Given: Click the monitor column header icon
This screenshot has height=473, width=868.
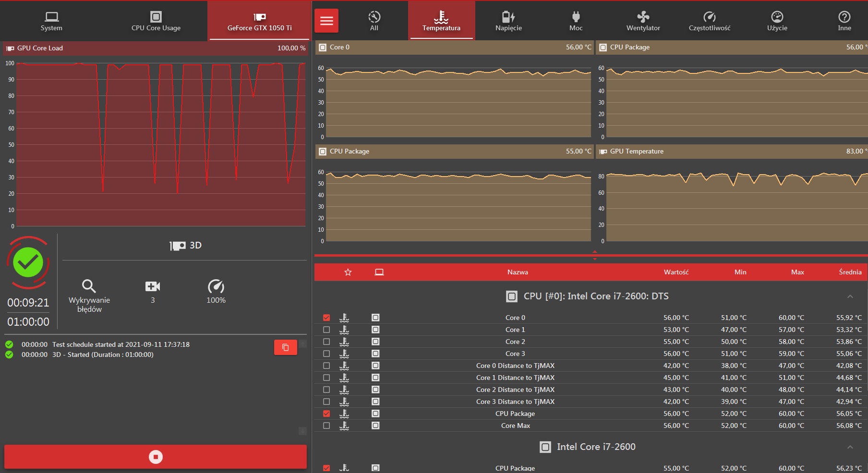Looking at the screenshot, I should pyautogui.click(x=379, y=272).
